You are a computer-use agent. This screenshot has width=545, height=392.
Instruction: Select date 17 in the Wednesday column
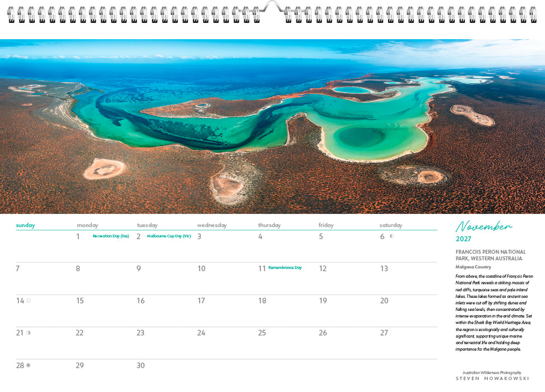(x=201, y=301)
